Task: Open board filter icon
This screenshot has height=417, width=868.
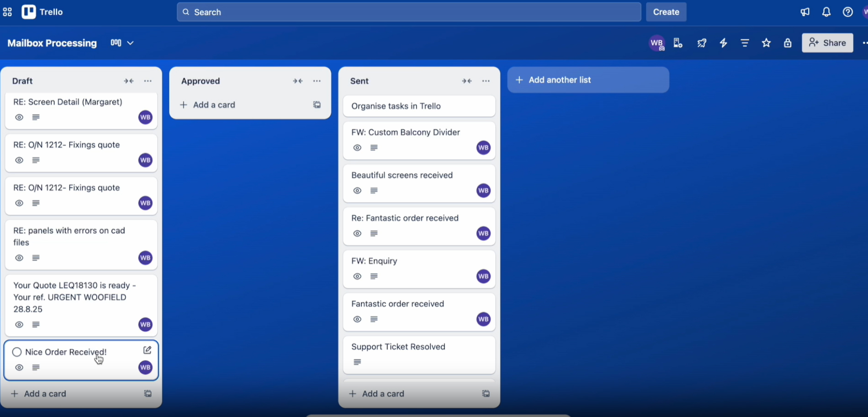Action: 745,43
